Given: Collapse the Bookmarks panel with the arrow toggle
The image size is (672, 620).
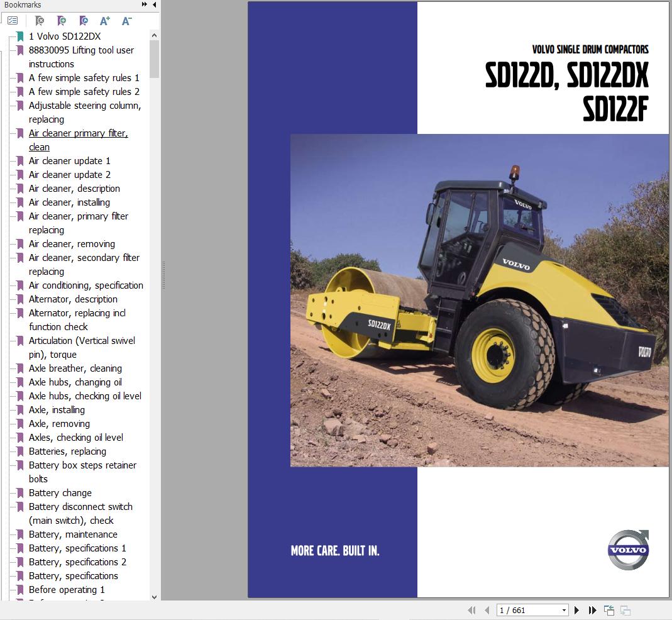Looking at the screenshot, I should point(155,5).
